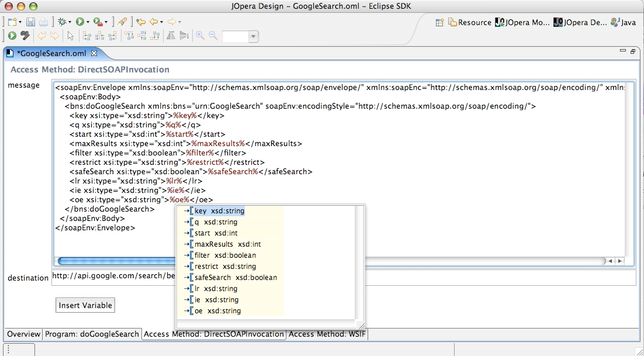Open the External Tools dropdown arrow
644x356 pixels.
106,23
